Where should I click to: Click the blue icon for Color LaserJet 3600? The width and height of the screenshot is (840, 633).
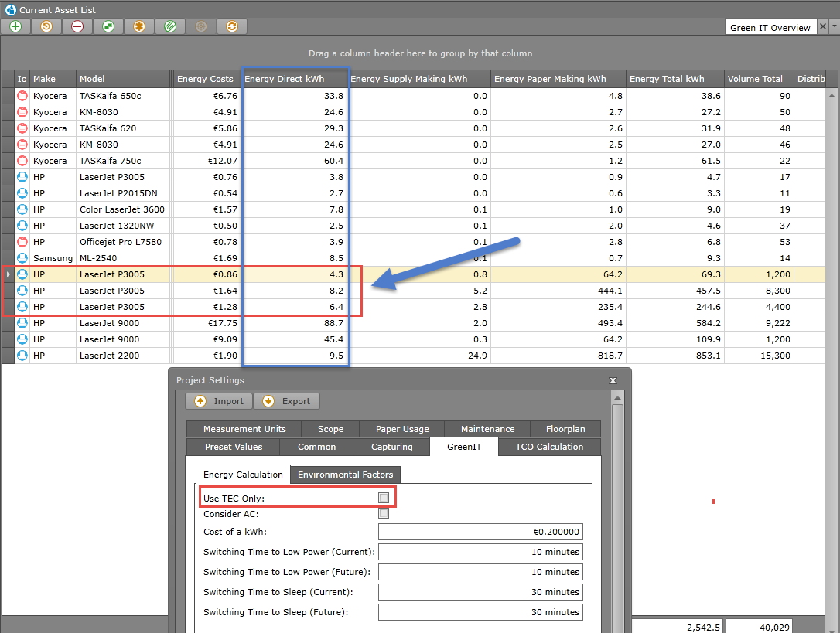point(22,209)
